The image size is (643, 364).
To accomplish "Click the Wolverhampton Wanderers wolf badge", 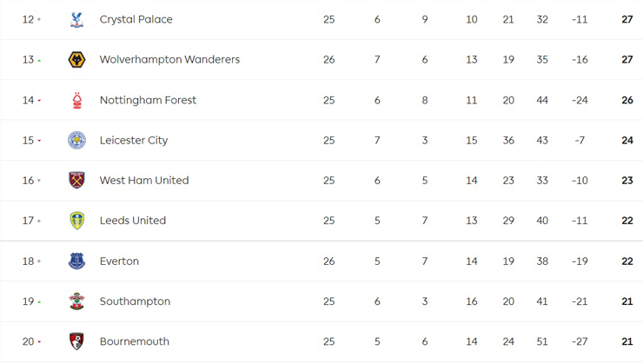I will pos(76,60).
